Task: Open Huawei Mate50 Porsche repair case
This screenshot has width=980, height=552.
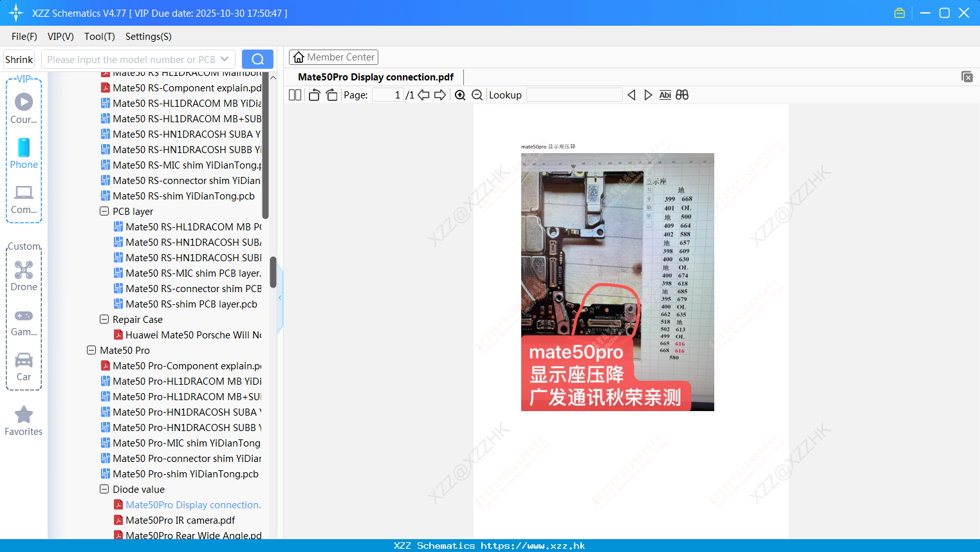Action: (187, 335)
